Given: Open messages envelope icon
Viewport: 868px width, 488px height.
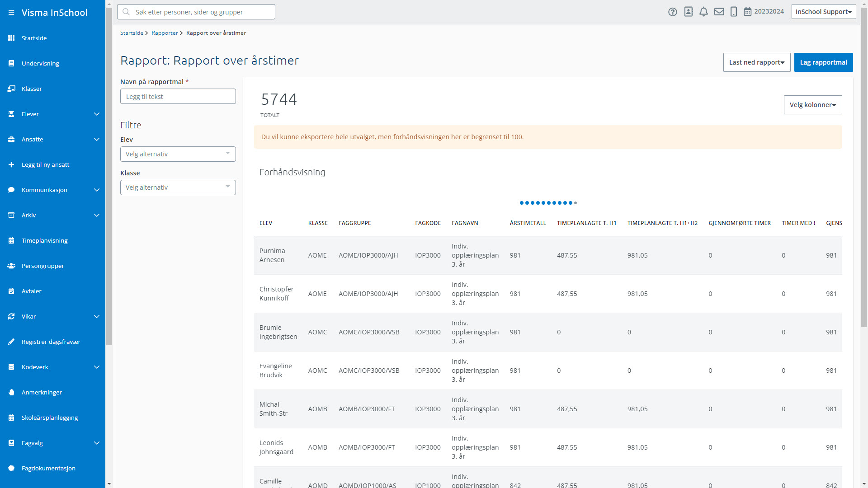Looking at the screenshot, I should tap(719, 12).
